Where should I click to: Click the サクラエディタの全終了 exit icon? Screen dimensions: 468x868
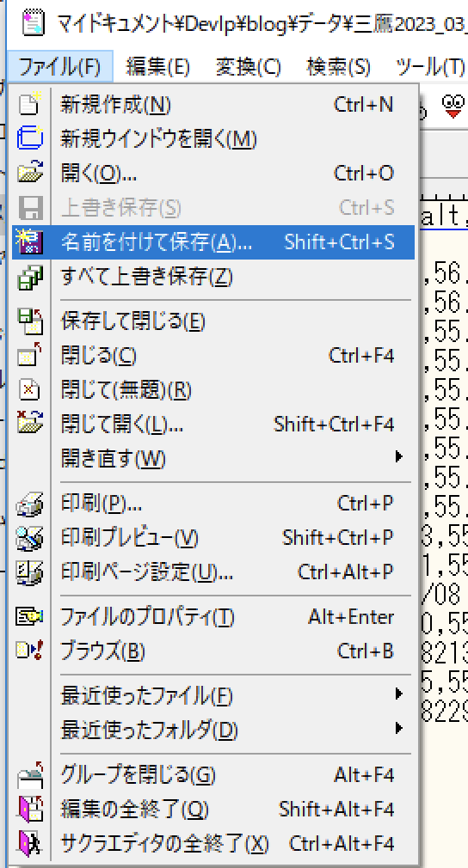[x=30, y=844]
